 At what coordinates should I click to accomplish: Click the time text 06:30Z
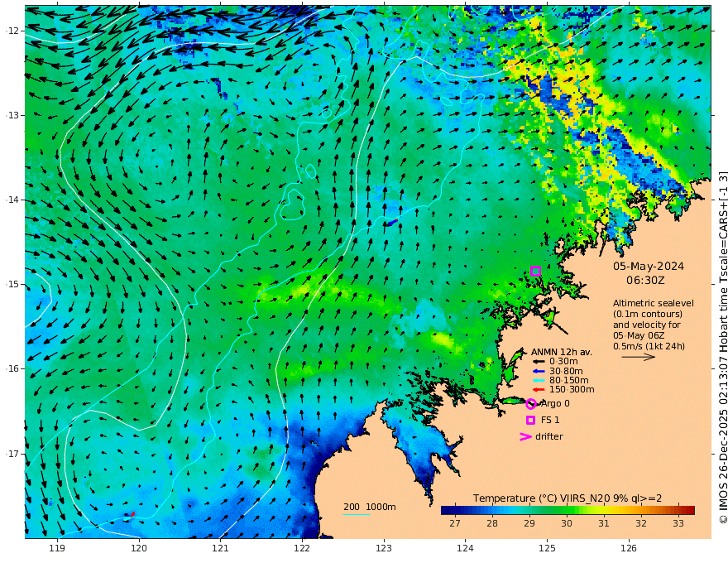click(645, 281)
